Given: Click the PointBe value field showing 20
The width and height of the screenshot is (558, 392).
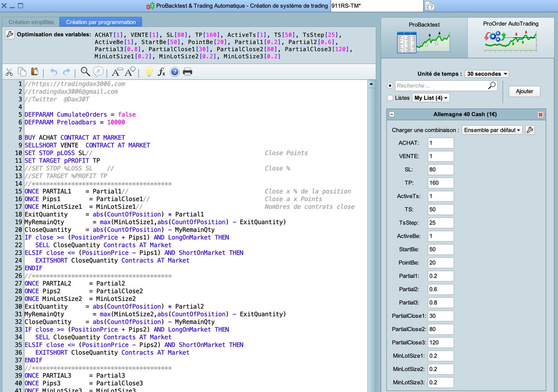Looking at the screenshot, I should tap(440, 262).
